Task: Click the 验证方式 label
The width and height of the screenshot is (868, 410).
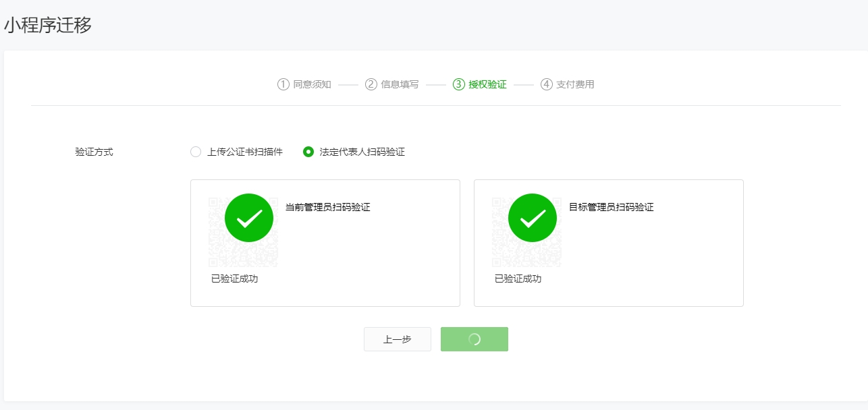Action: point(94,152)
